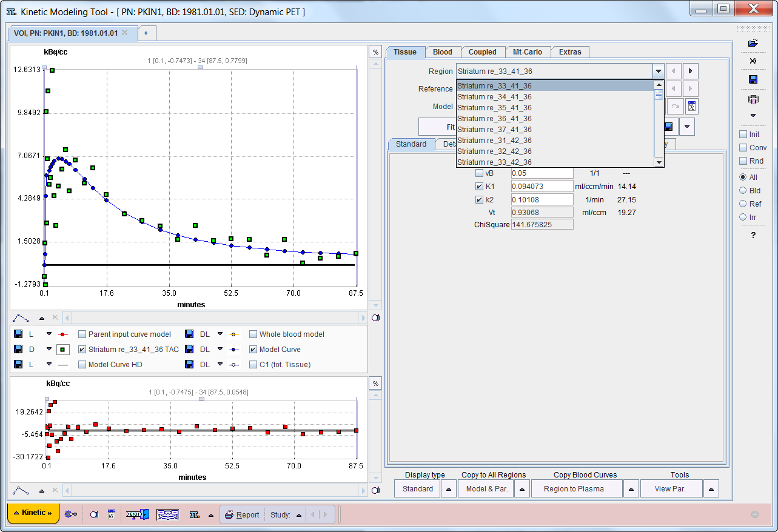Save Whole blood model curve with floppy icon

coord(189,334)
